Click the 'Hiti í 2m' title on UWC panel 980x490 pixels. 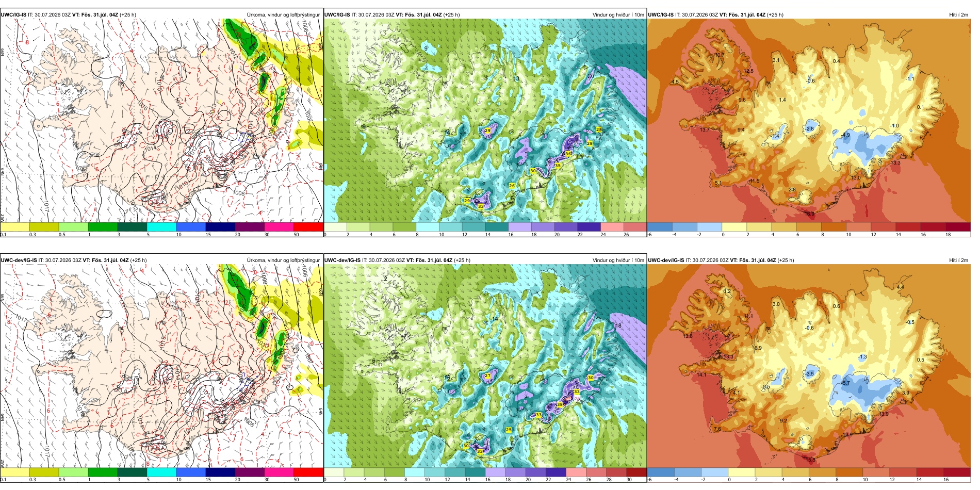pyautogui.click(x=958, y=14)
